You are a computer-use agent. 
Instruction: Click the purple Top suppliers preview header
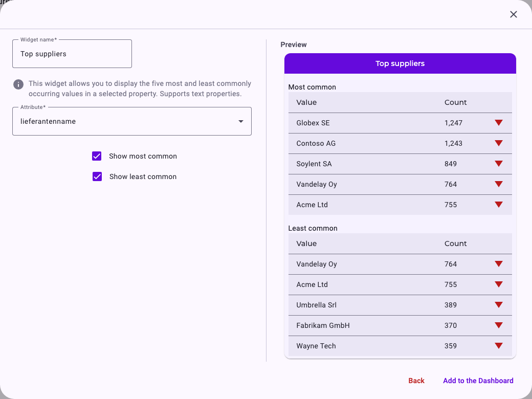400,63
